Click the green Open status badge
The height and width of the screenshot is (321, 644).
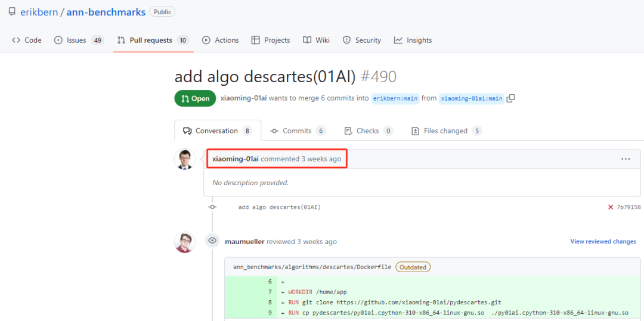[x=195, y=98]
